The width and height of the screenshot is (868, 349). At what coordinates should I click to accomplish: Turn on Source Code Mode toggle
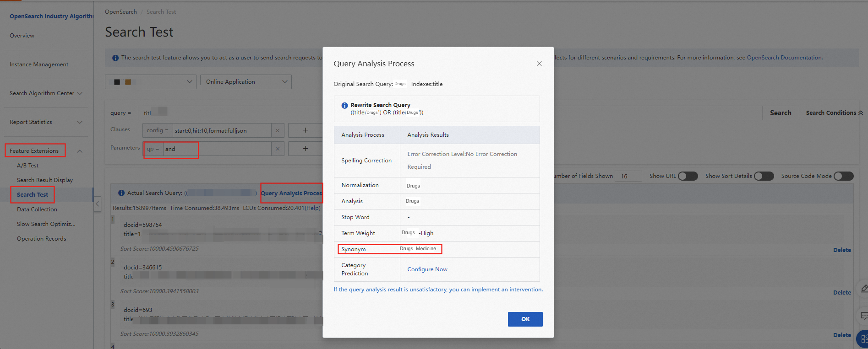tap(843, 176)
